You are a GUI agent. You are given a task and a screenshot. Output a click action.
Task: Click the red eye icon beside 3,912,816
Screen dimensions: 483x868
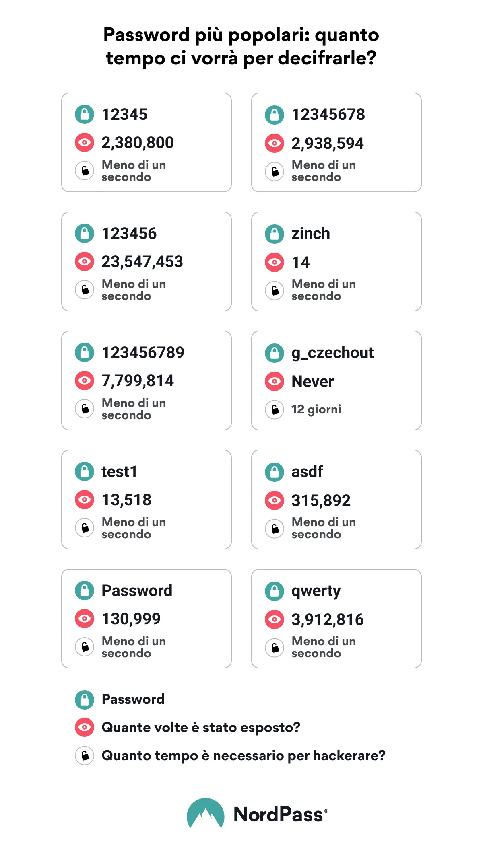point(275,619)
